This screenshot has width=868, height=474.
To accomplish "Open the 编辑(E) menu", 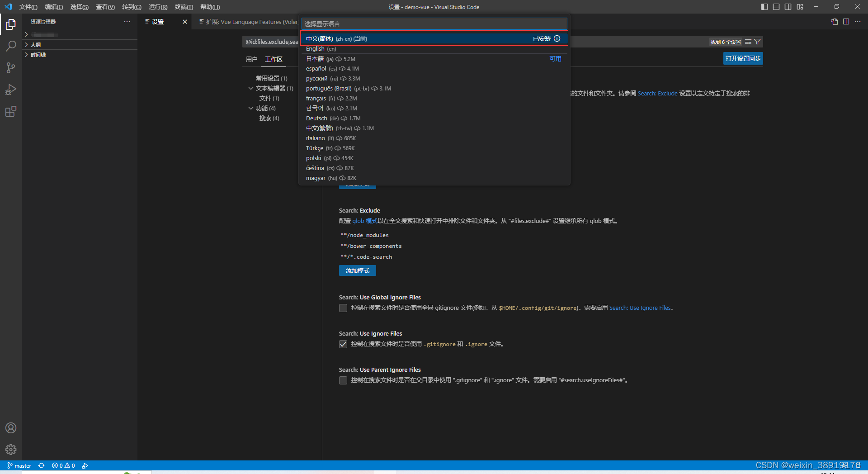I will (54, 7).
